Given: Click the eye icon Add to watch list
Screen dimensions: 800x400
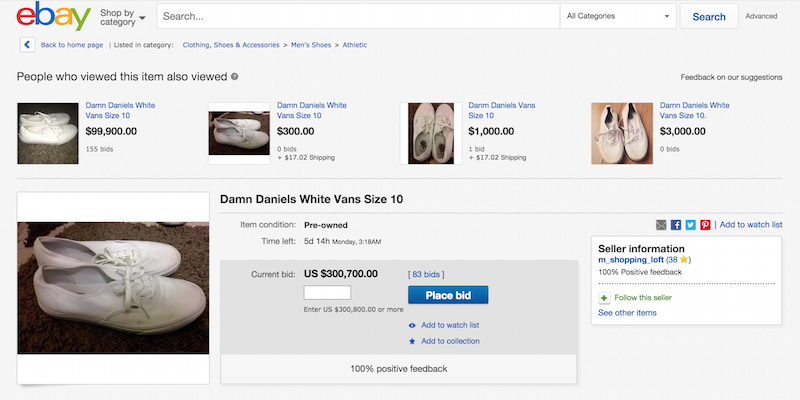Looking at the screenshot, I should (413, 325).
